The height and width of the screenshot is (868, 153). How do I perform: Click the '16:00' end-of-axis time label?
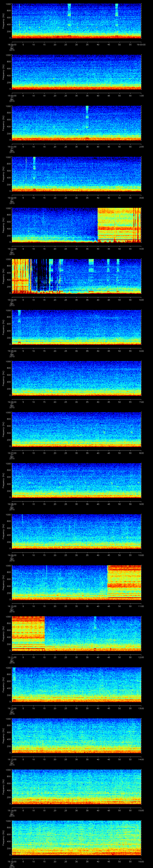coord(141,861)
